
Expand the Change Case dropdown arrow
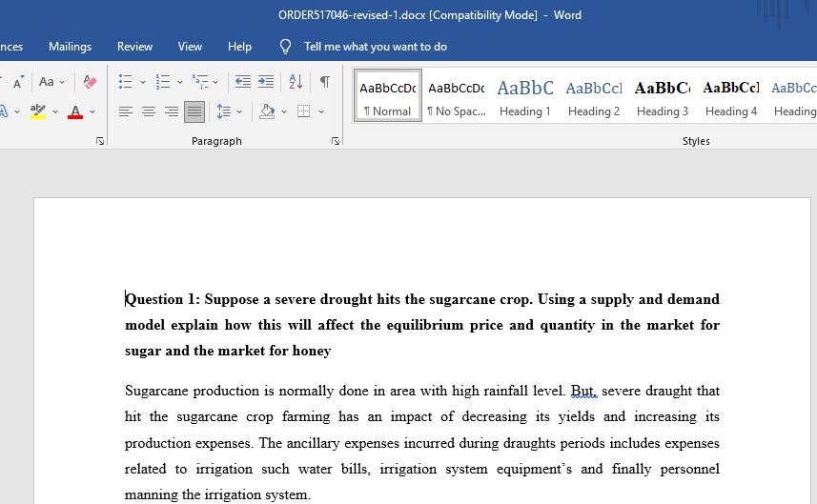[x=62, y=82]
